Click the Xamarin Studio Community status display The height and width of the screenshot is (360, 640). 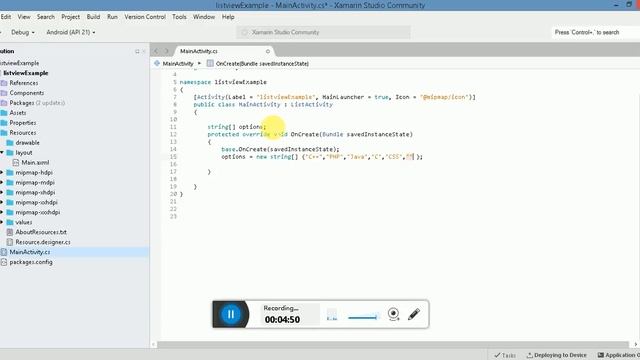click(323, 32)
